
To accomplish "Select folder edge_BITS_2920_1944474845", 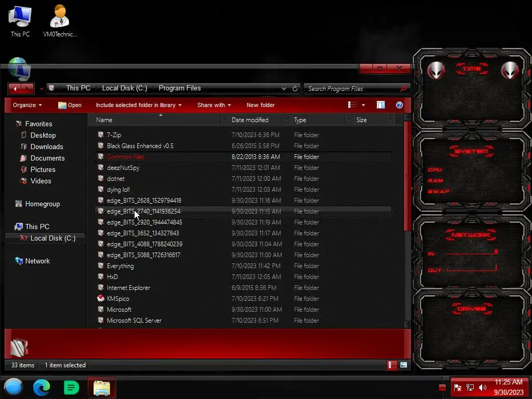I will pyautogui.click(x=243, y=222).
